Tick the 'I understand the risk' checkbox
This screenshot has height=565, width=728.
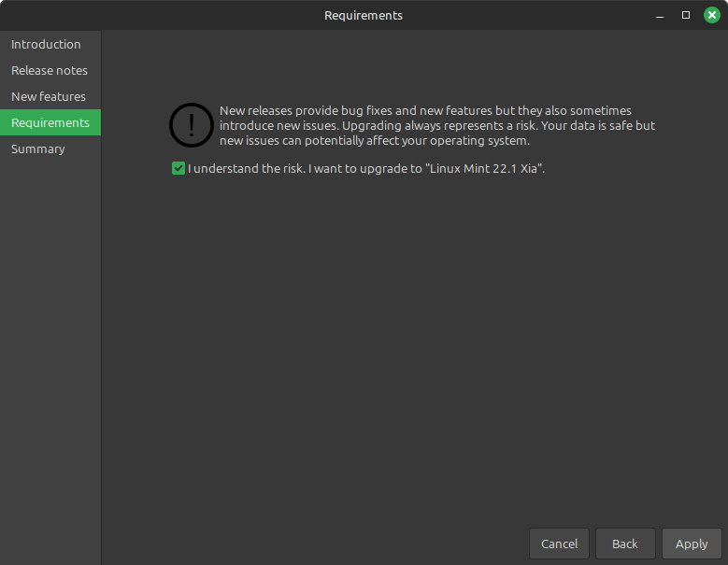[x=178, y=169]
